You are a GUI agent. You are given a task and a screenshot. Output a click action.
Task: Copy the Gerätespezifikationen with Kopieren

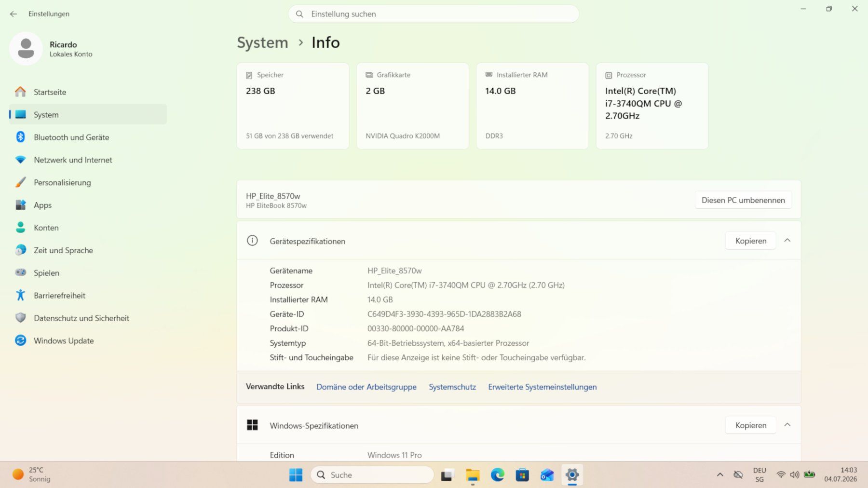(x=750, y=241)
